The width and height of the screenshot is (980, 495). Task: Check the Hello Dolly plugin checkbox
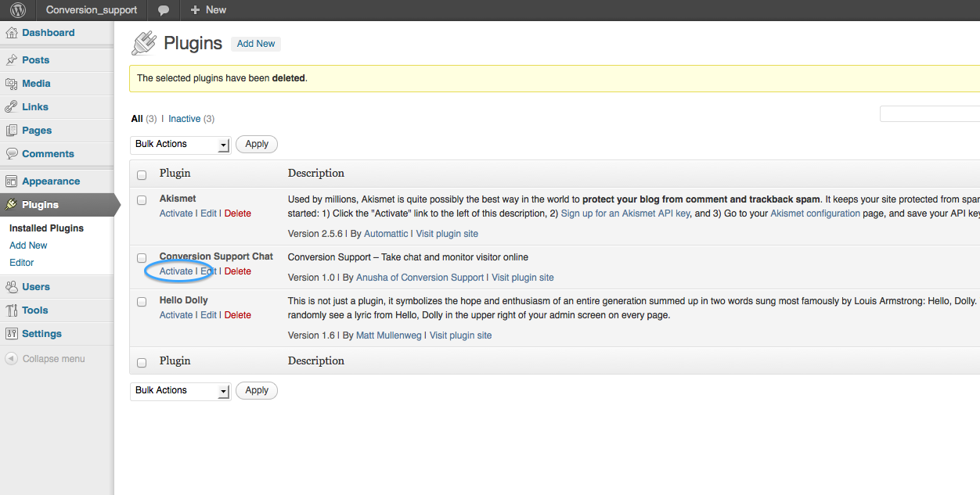click(142, 302)
